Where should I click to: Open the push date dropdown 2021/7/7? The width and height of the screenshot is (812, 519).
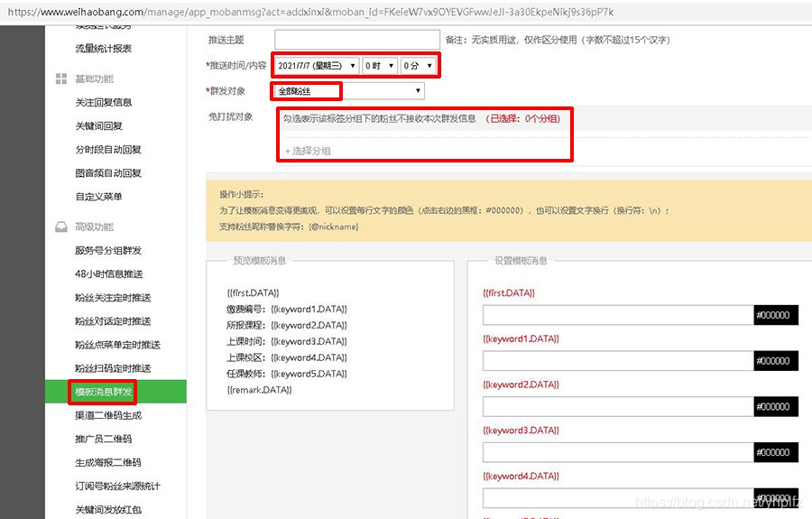(x=316, y=65)
